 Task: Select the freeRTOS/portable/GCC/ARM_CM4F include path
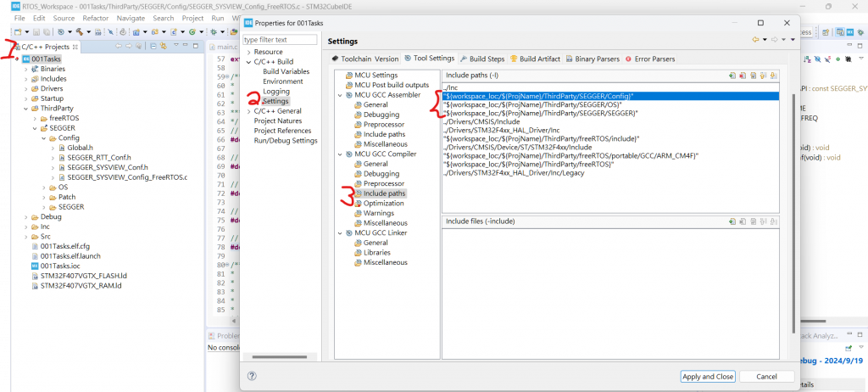tap(610, 156)
